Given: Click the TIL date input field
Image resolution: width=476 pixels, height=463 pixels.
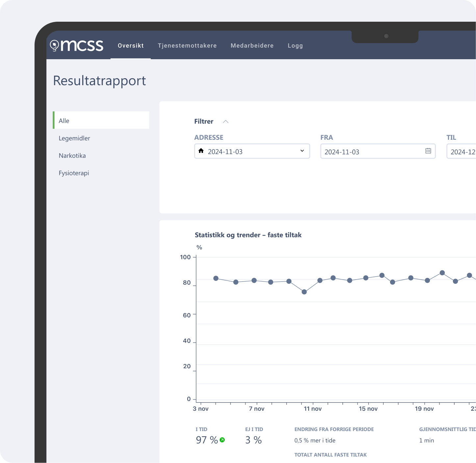Looking at the screenshot, I should [x=462, y=152].
